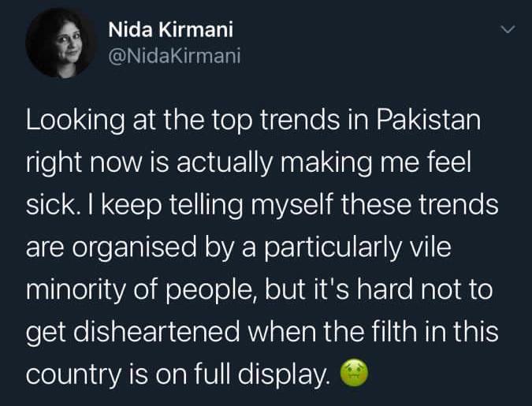
Task: Open Nida Kirmani's profile picture
Action: pos(60,43)
